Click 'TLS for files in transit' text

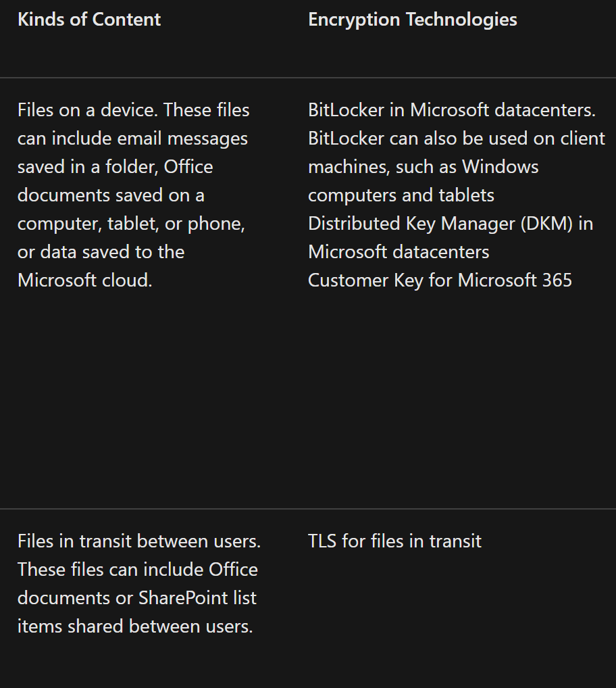[x=394, y=541]
